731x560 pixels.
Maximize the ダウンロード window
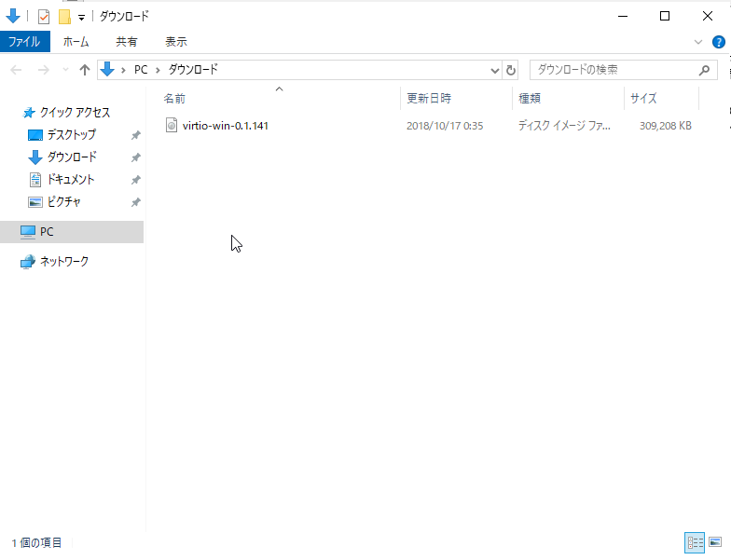[x=665, y=16]
